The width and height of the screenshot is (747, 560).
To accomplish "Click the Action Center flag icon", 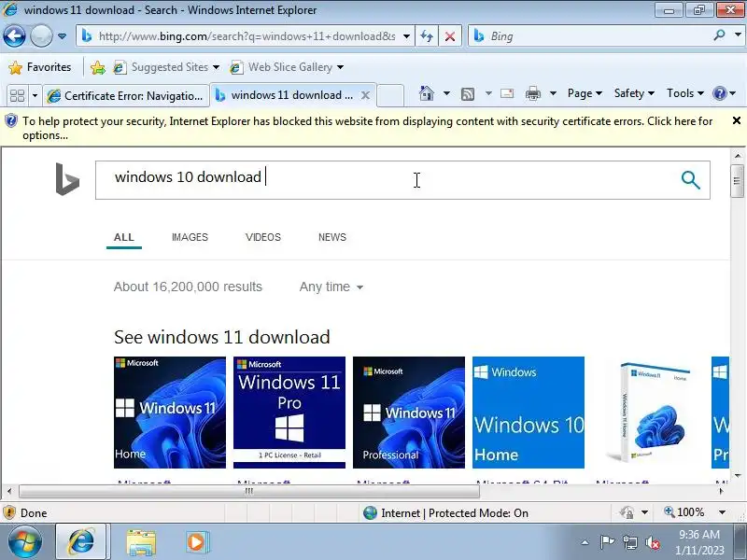I will (x=607, y=542).
